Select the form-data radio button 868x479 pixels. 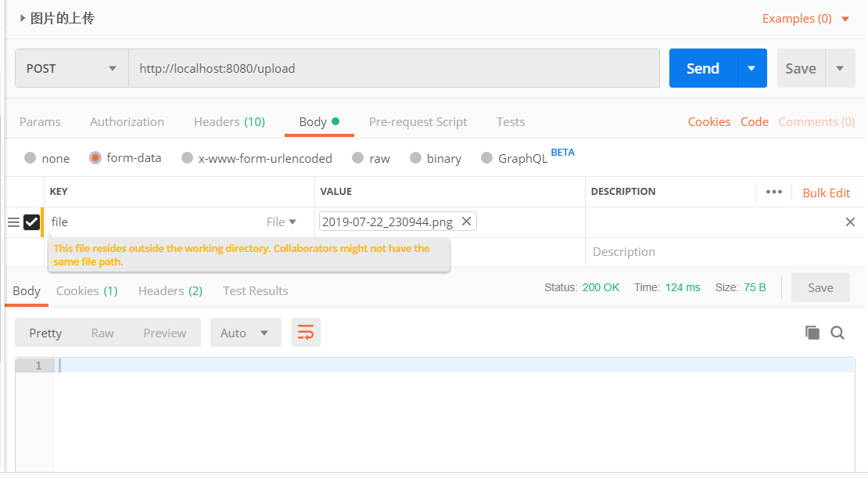(95, 158)
